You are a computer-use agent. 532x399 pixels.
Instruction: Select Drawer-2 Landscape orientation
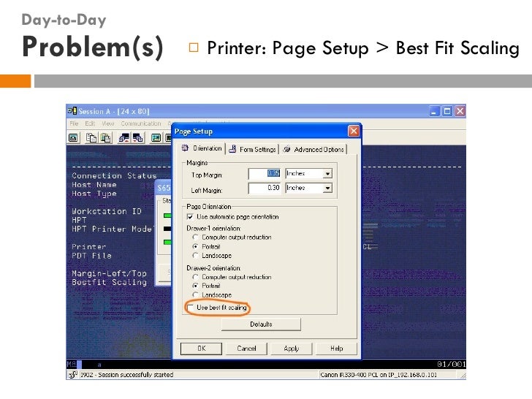click(195, 294)
